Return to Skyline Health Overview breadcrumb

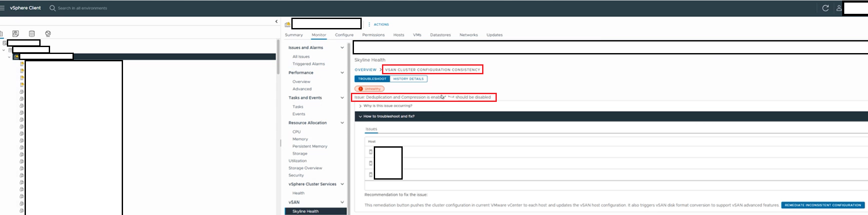(366, 70)
